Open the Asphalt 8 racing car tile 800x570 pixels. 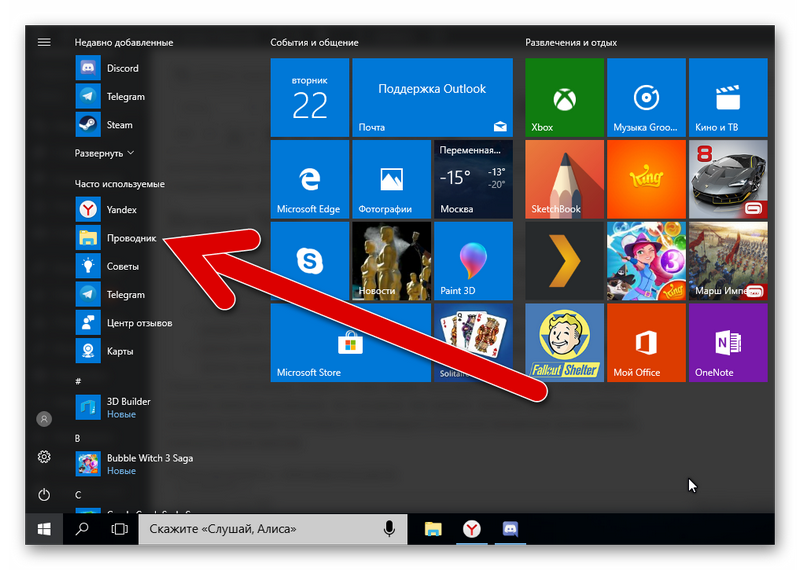(728, 179)
